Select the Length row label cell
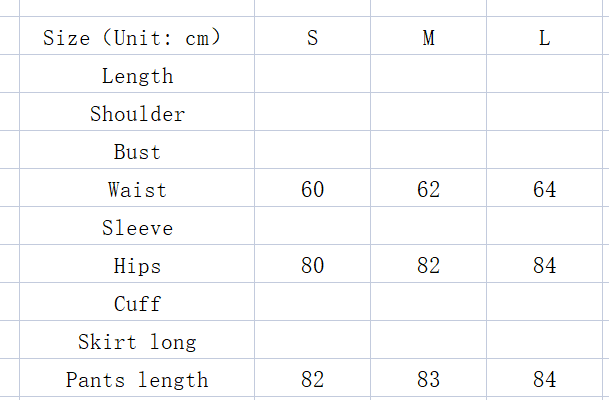609x400 pixels. (137, 76)
